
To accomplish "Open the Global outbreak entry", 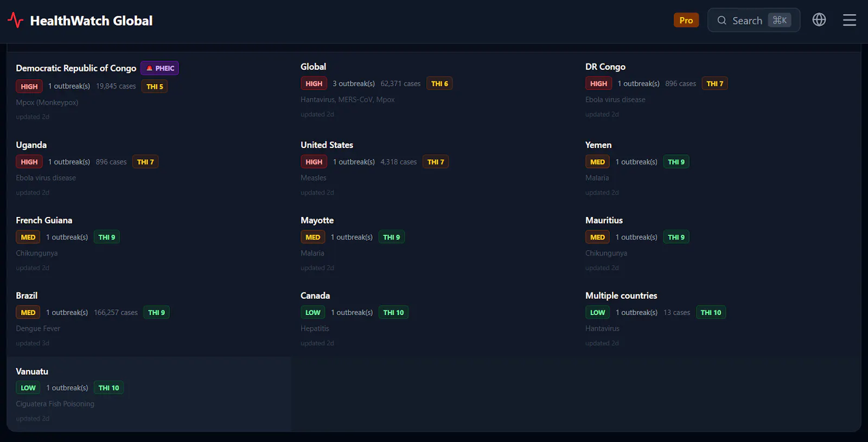I will tap(314, 66).
